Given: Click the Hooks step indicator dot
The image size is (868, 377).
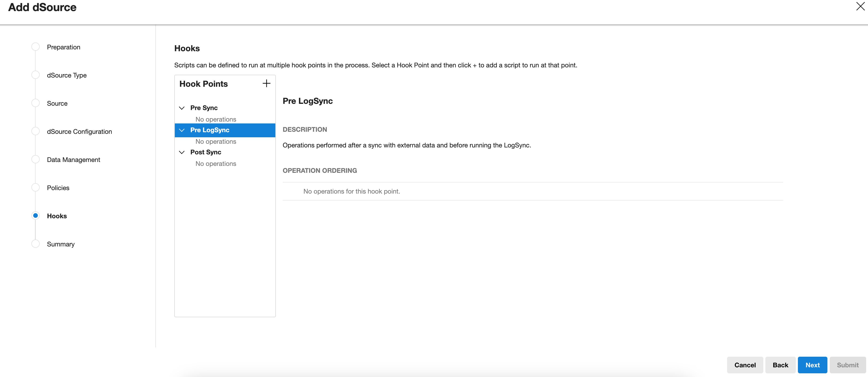Looking at the screenshot, I should point(35,215).
